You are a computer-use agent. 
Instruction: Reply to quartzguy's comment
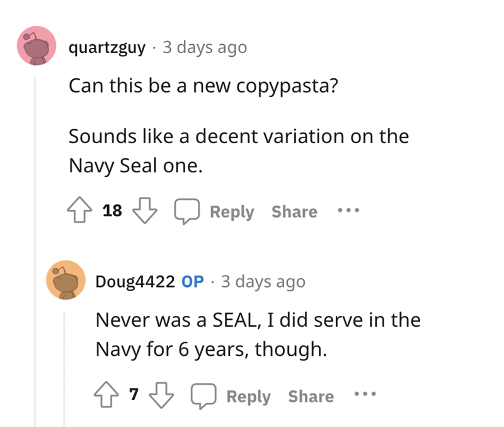pos(231,212)
